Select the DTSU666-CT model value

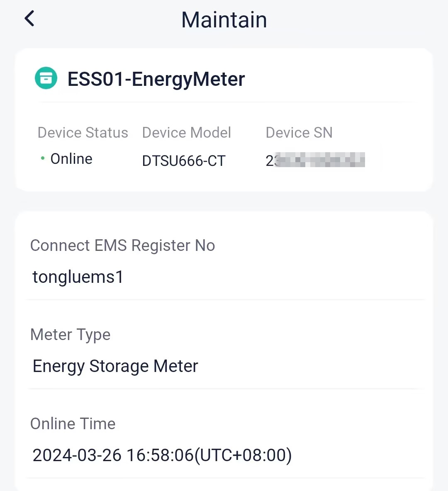pos(184,161)
